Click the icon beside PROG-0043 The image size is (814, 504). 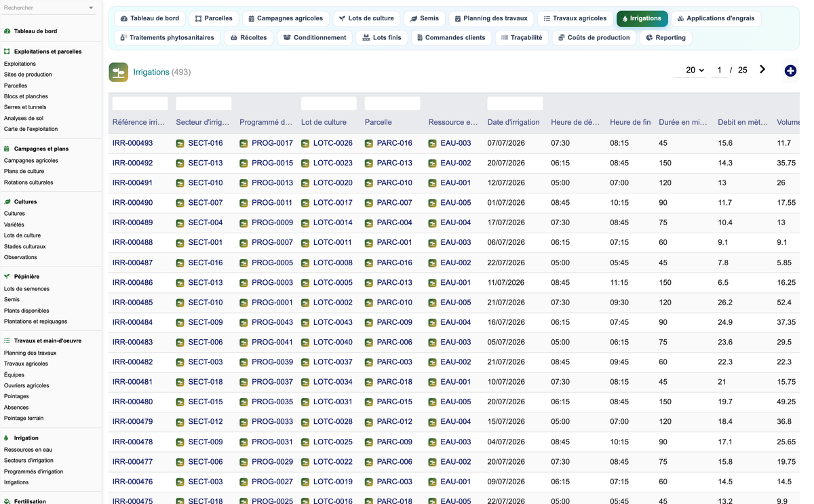(244, 322)
